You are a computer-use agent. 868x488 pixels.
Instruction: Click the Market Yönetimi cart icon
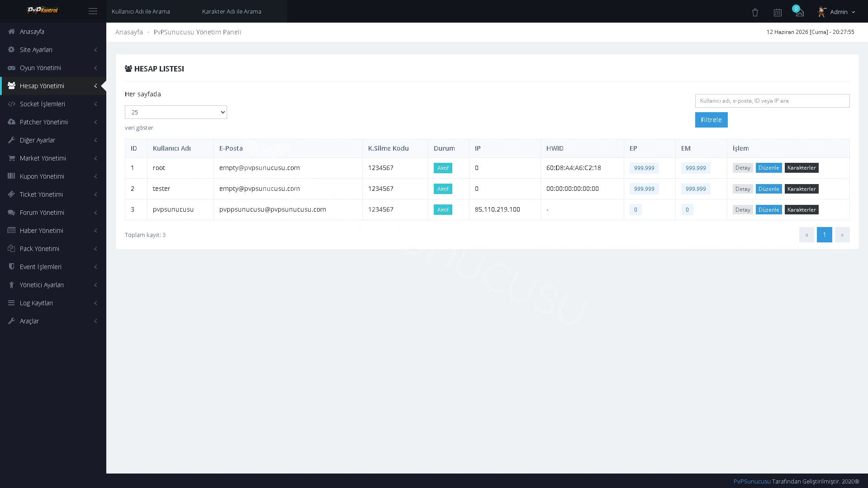pyautogui.click(x=11, y=158)
